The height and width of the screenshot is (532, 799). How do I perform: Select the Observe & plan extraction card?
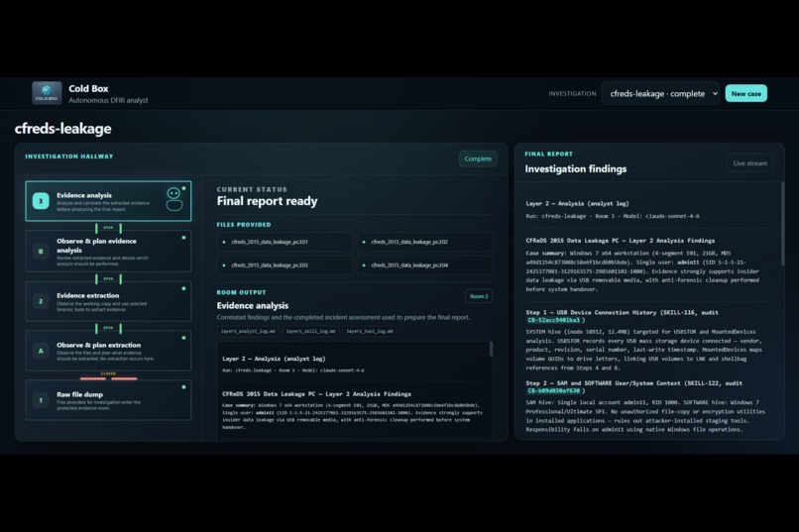[108, 351]
